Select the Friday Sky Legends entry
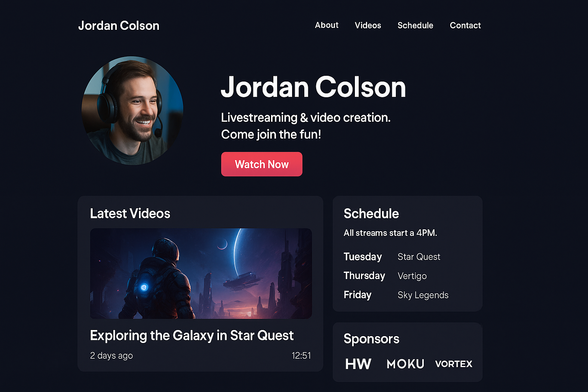The width and height of the screenshot is (588, 392). (x=396, y=295)
